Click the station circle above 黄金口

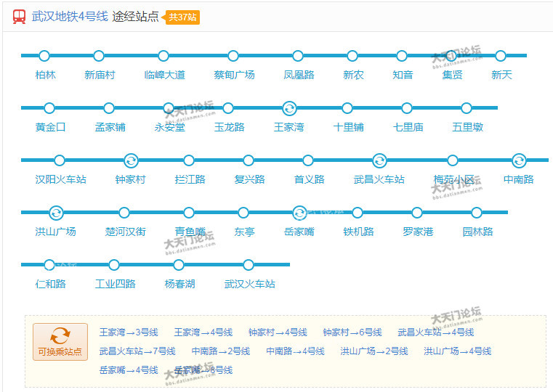point(49,108)
